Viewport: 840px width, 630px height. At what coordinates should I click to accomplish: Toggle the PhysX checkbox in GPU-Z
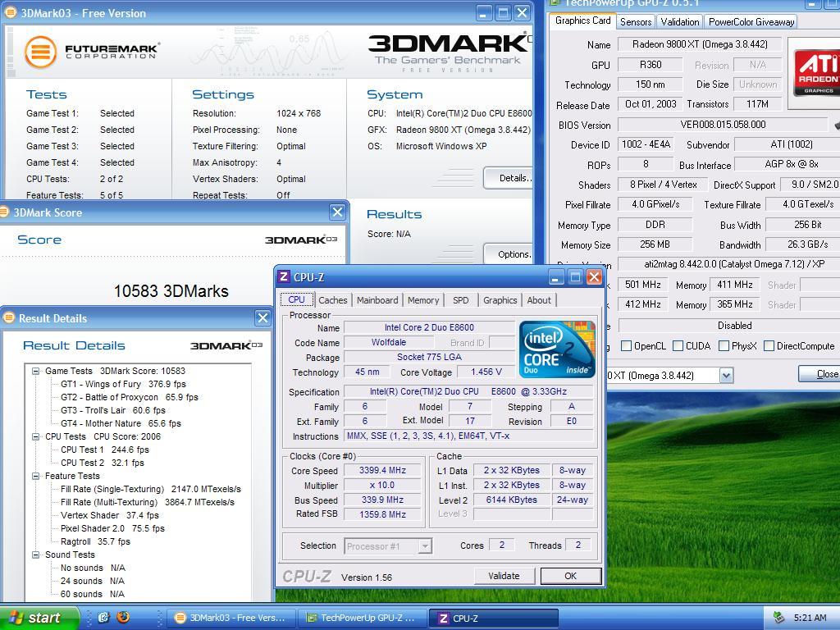pos(724,345)
